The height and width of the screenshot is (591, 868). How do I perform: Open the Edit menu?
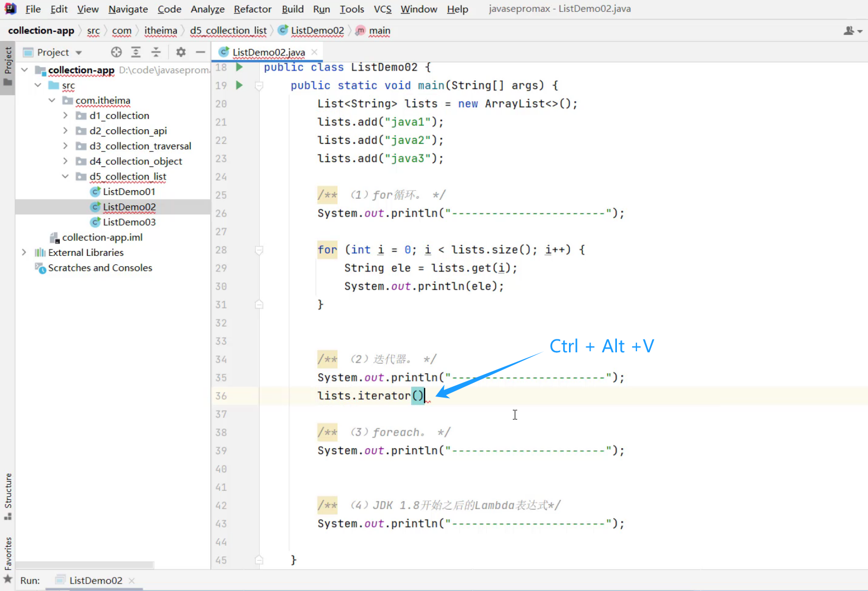[x=59, y=9]
